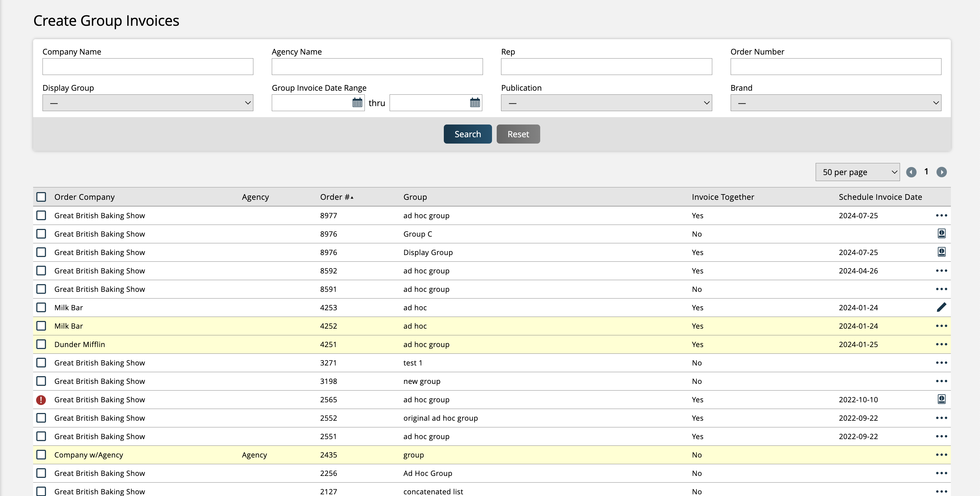Image resolution: width=980 pixels, height=496 pixels.
Task: Click the Reset button
Action: point(518,134)
